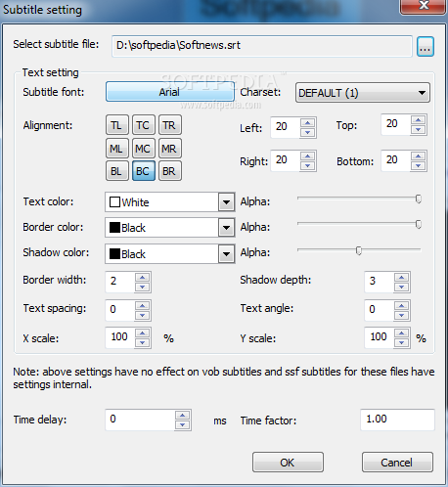Open the Text color dropdown
The image size is (448, 487).
226,202
